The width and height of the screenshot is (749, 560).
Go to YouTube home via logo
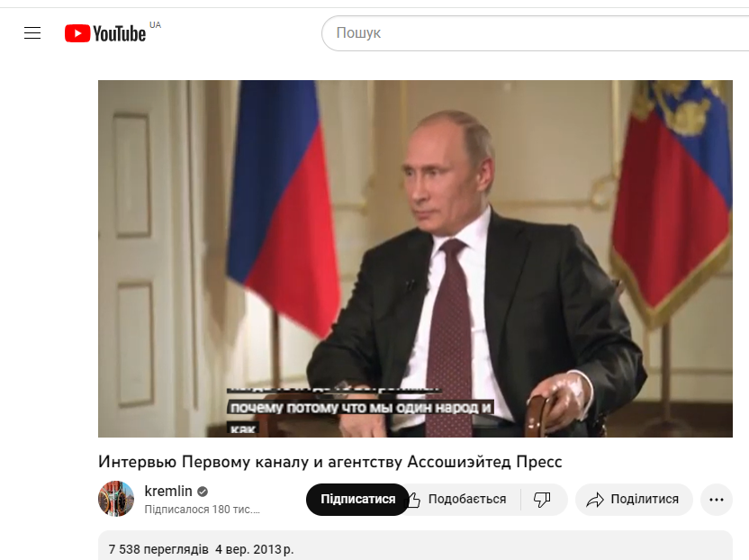(x=105, y=33)
